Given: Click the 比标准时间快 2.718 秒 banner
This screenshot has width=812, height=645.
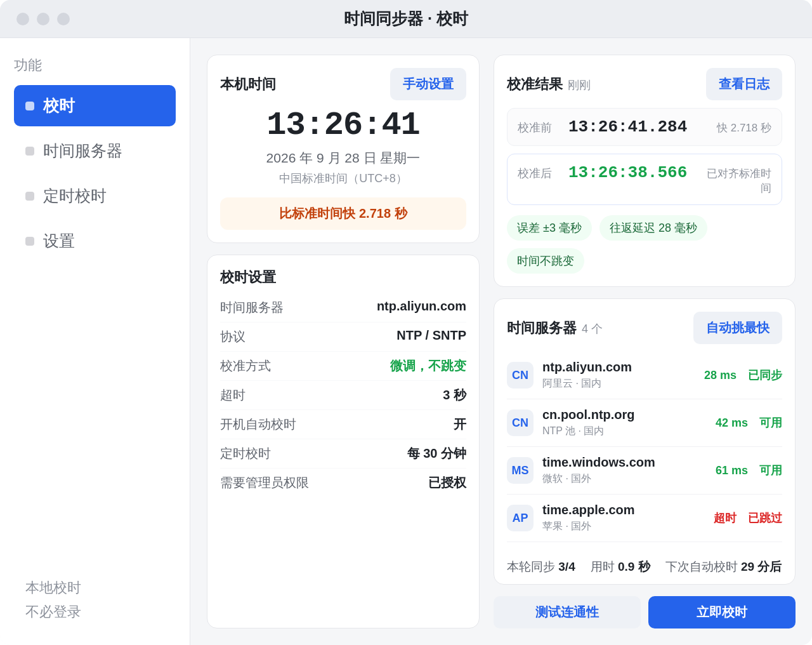Looking at the screenshot, I should coord(343,213).
